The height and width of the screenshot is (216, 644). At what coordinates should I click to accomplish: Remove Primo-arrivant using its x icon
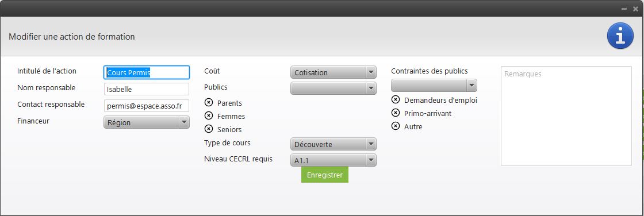point(396,113)
